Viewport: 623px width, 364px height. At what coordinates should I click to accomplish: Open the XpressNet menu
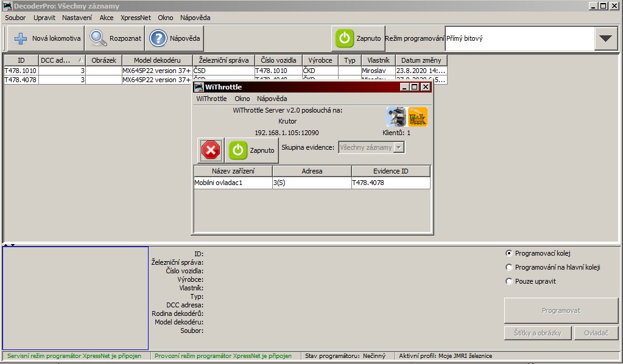coord(136,18)
